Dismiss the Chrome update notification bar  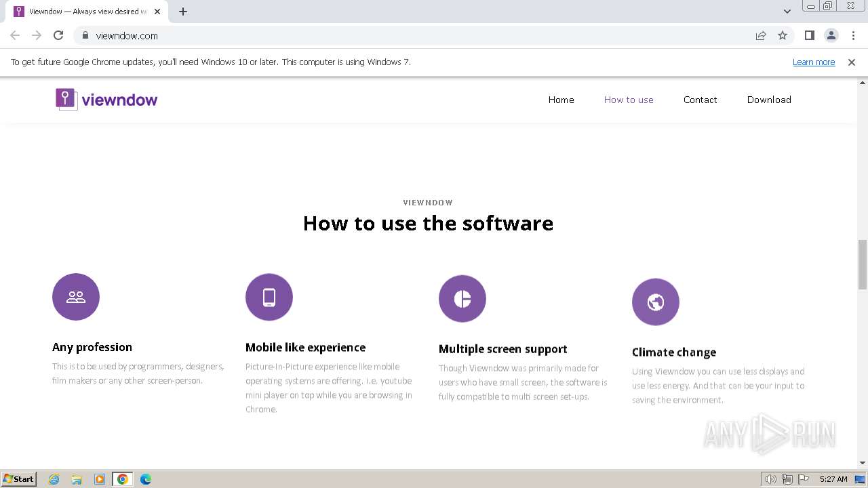pos(852,62)
